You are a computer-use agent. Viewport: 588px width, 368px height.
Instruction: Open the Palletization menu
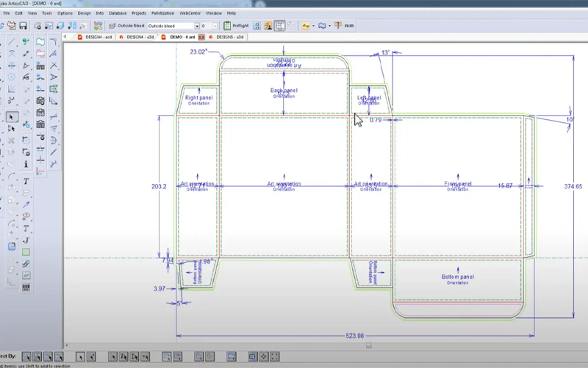point(164,13)
